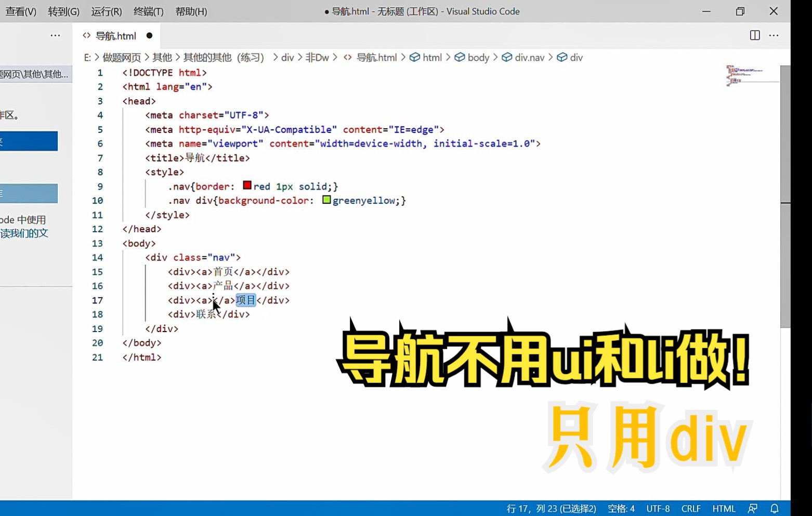Click the editor vertical scrollbar
The width and height of the screenshot is (812, 516).
tap(785, 196)
